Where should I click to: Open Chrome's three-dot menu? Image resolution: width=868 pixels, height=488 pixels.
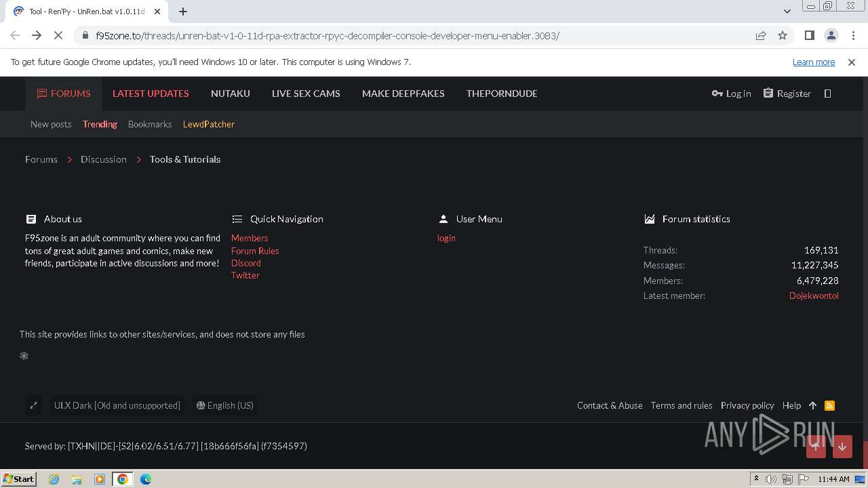coord(852,35)
